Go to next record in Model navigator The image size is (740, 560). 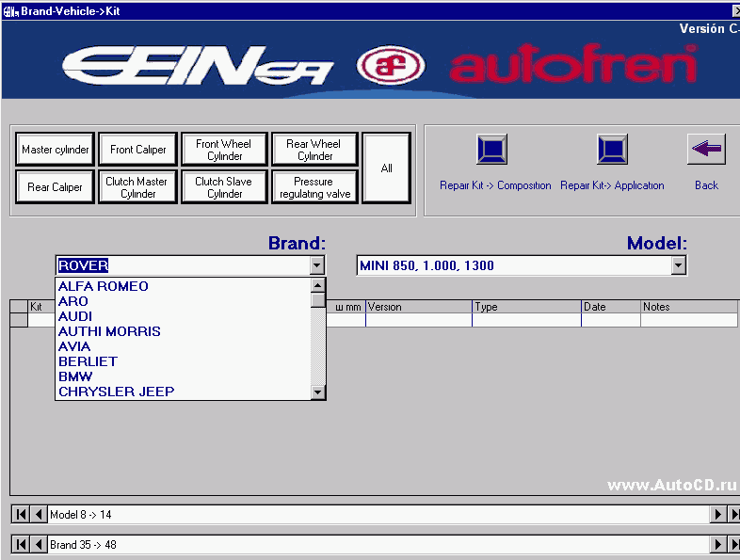point(717,515)
